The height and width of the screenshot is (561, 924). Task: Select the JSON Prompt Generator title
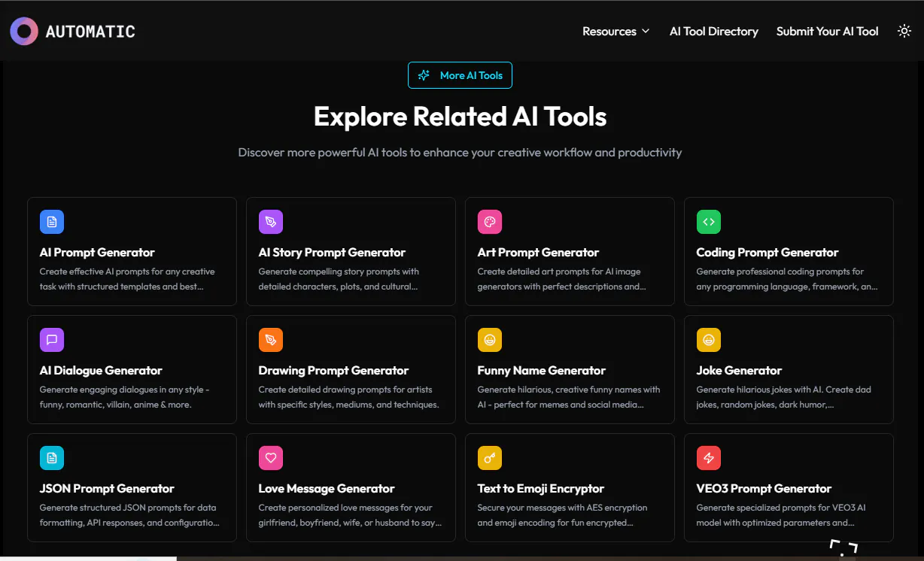pyautogui.click(x=107, y=489)
